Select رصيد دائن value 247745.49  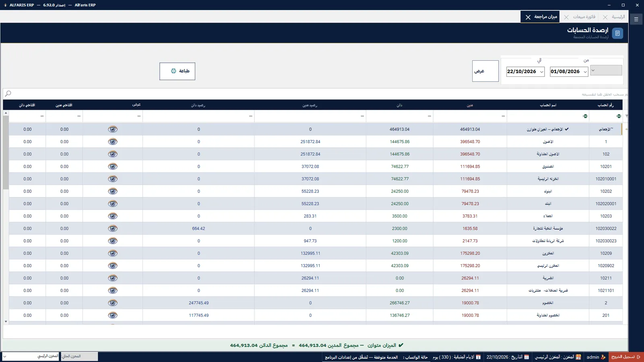198,303
